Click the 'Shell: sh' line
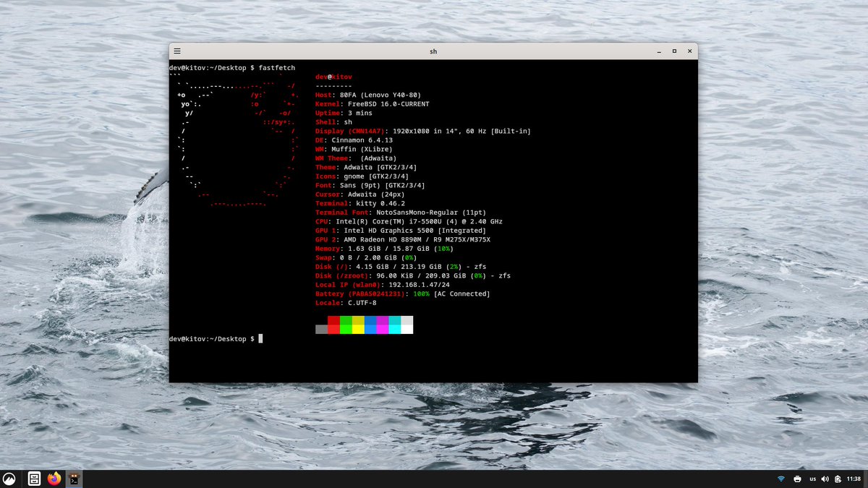Screen dimensions: 868x488 point(333,121)
